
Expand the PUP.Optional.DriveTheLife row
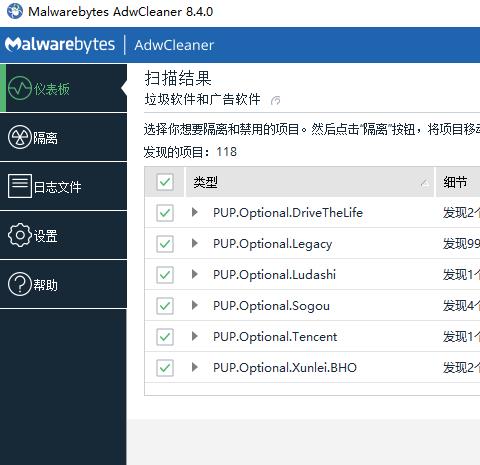(x=195, y=212)
